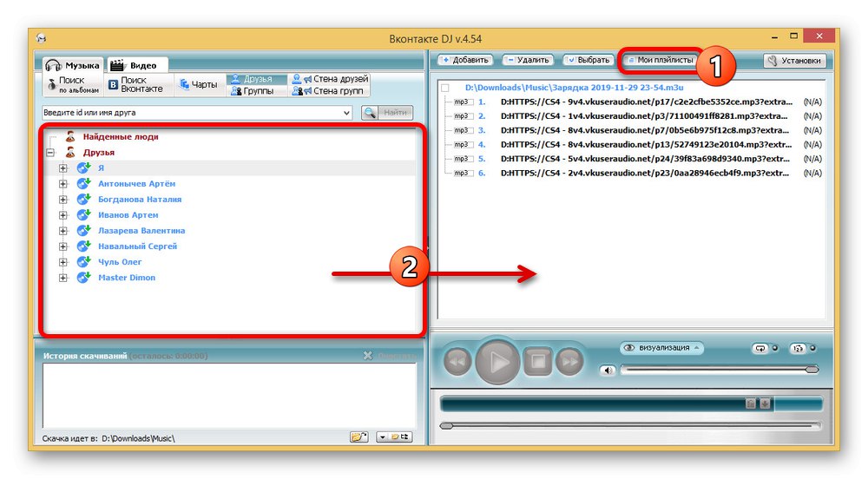Viewport: 868px width, 479px height.
Task: Open the визуализация dropdown
Action: pos(661,348)
